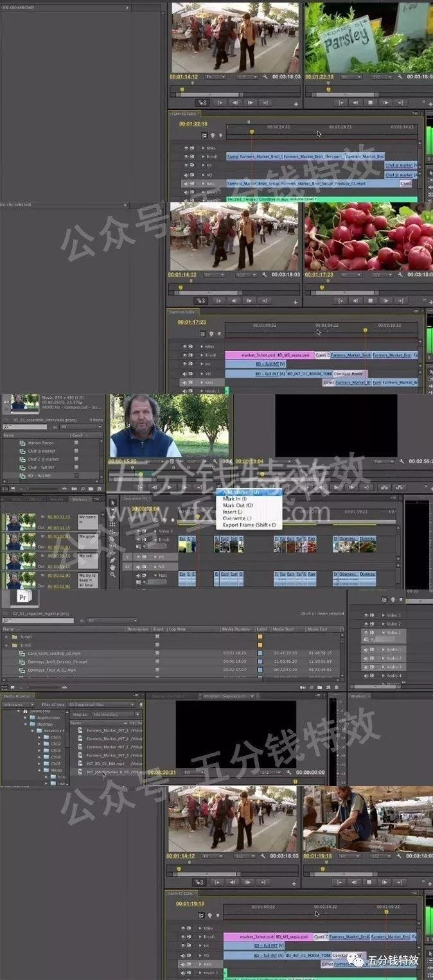Collapse B-roll bin in project panel

[x=6, y=645]
